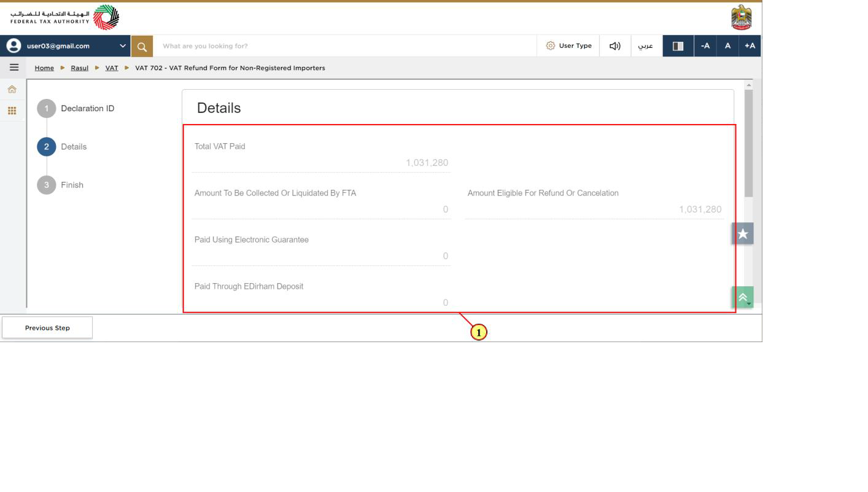Click the VAT 702 breadcrumb text
The height and width of the screenshot is (492, 868).
230,68
